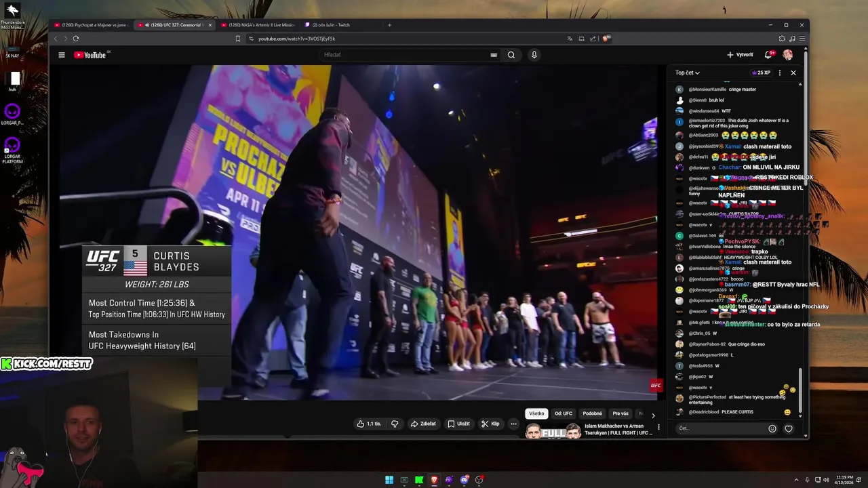Open the media control music note icon

coord(792,39)
